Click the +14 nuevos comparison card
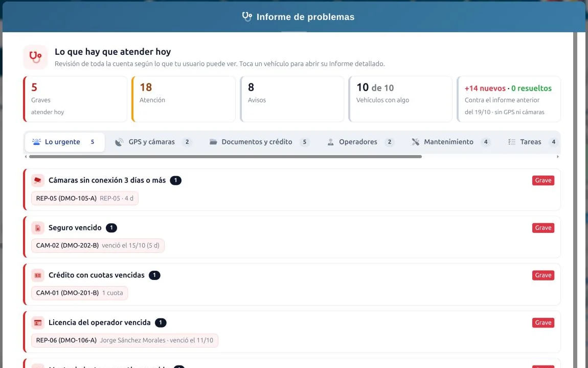The height and width of the screenshot is (368, 588). tap(509, 99)
